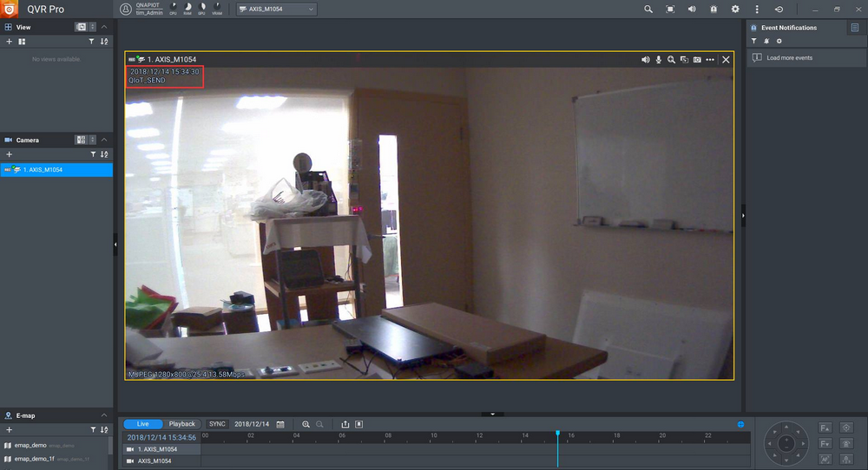Viewport: 868px width, 470px height.
Task: Open event notification settings gear
Action: point(779,41)
